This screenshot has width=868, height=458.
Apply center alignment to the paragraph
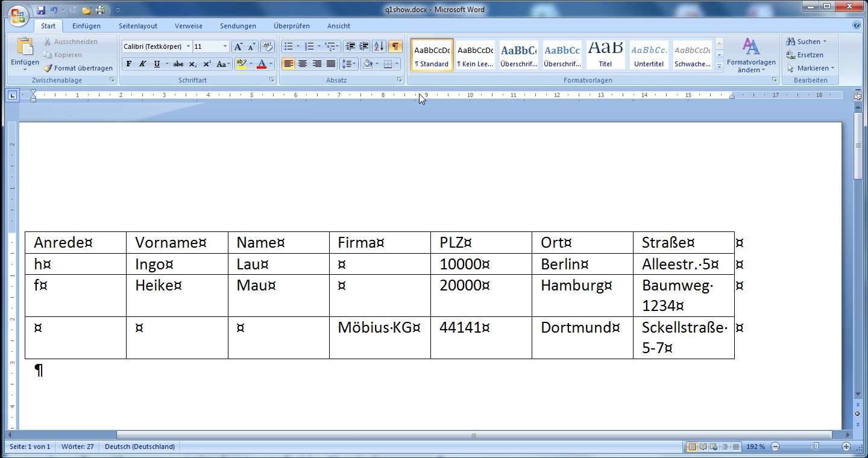coord(303,64)
